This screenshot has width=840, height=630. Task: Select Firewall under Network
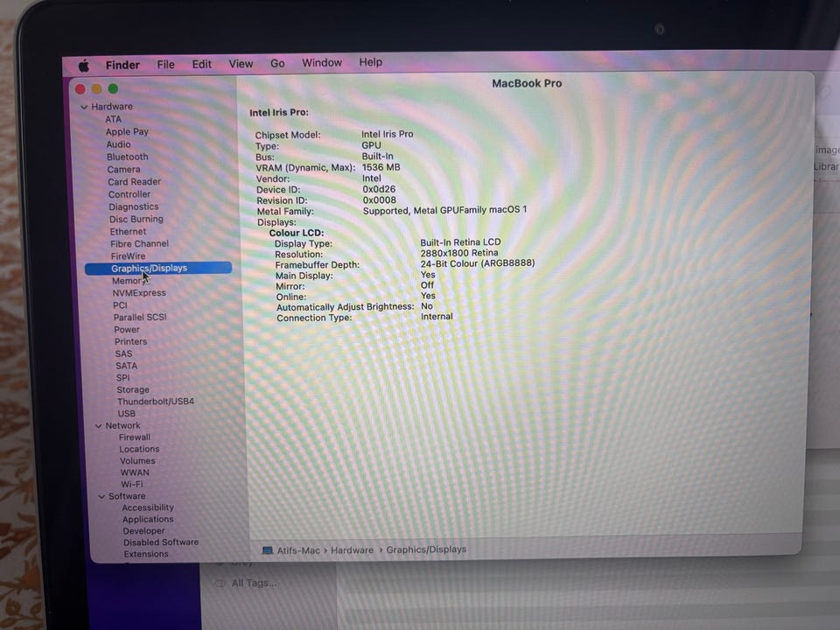pos(135,437)
